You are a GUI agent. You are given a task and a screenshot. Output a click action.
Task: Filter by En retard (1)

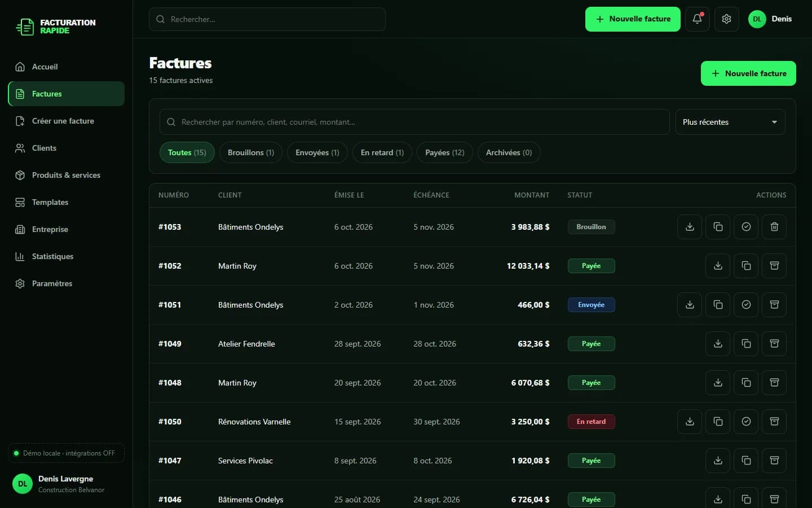tap(382, 152)
